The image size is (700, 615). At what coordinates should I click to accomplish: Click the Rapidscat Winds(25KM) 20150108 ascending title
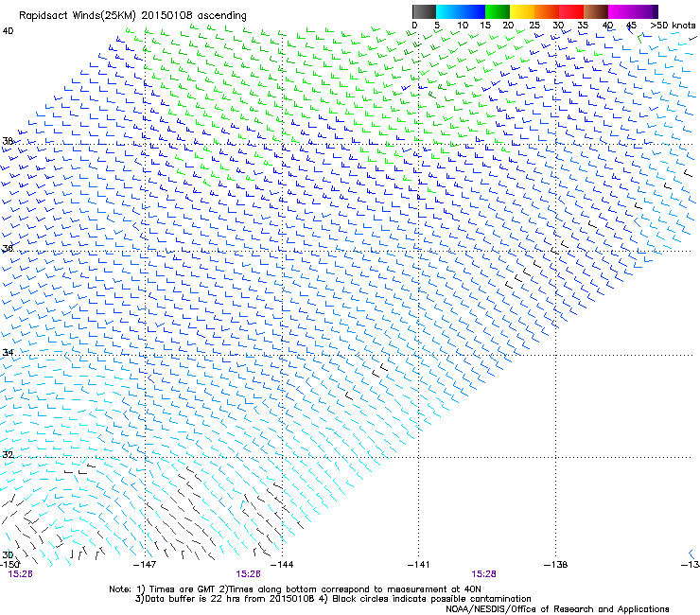click(x=132, y=16)
